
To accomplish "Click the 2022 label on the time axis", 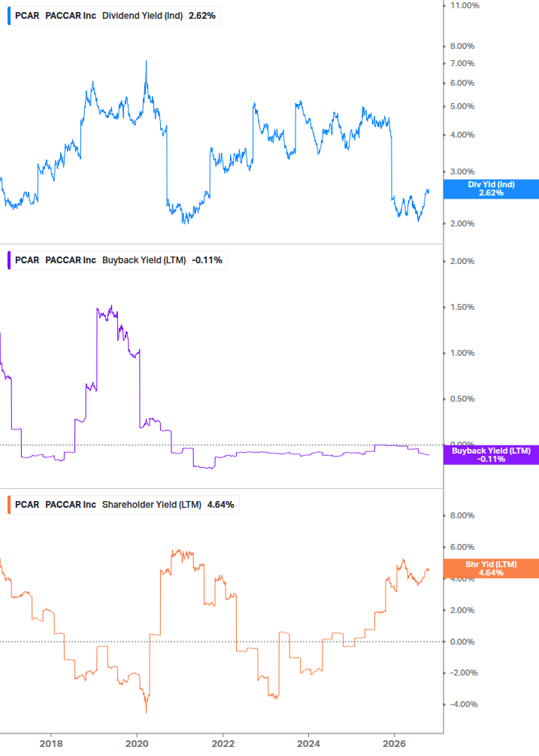I will point(223,744).
